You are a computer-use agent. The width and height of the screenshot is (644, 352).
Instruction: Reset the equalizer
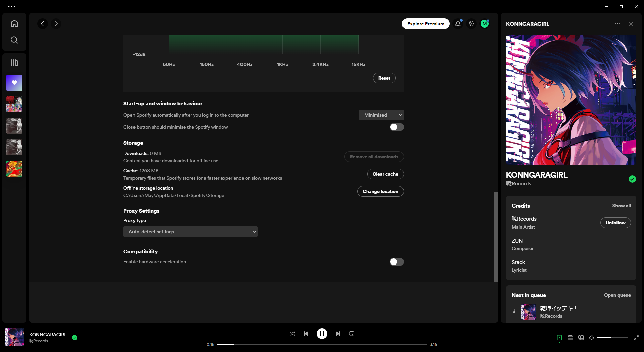click(384, 78)
